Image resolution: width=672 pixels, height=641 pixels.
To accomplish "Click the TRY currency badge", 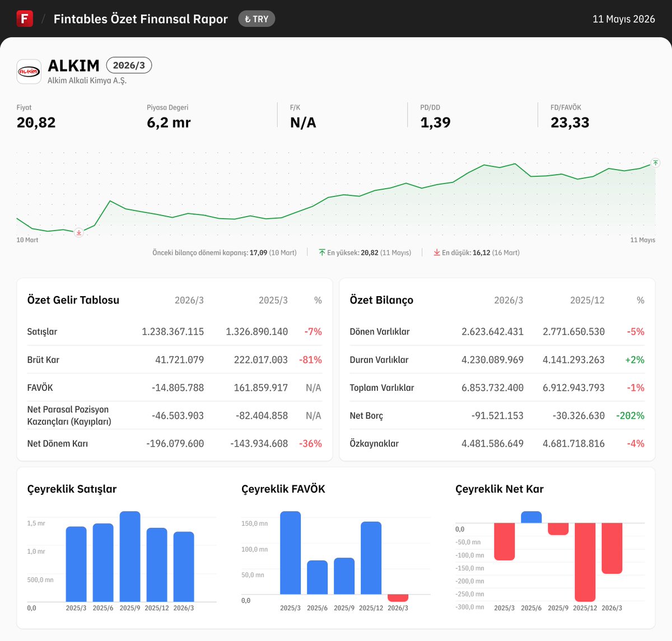I will (x=256, y=19).
